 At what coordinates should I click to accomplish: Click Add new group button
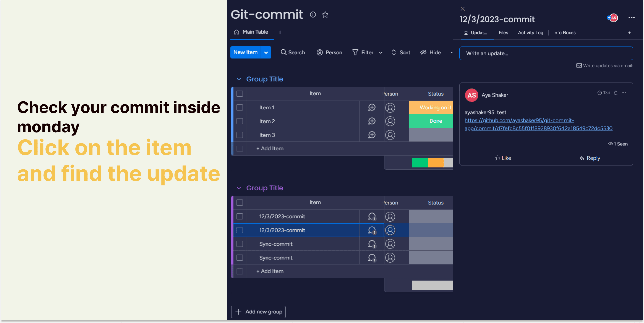tap(259, 312)
